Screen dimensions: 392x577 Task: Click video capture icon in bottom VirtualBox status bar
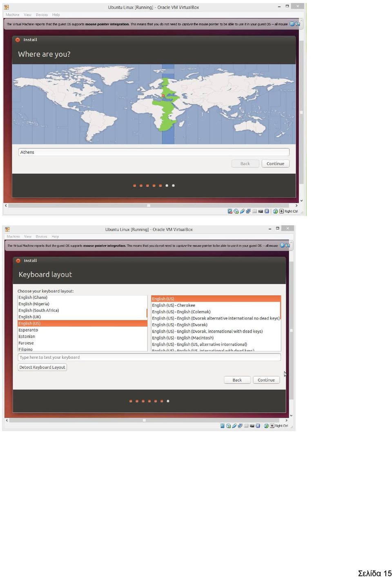pos(252,426)
